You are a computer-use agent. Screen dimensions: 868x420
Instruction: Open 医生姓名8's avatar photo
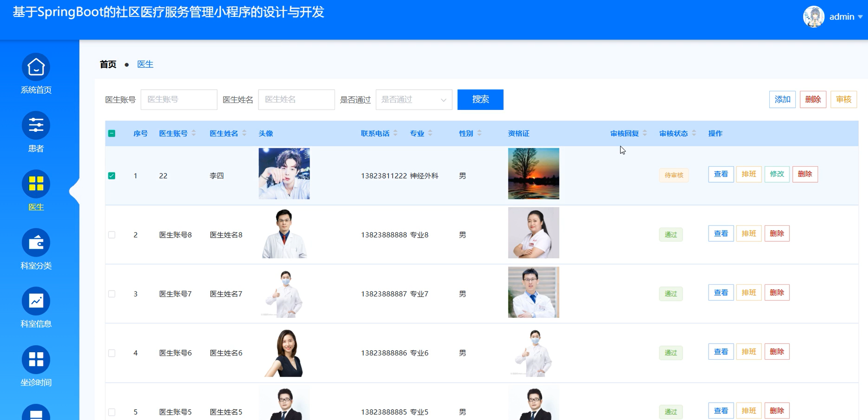pyautogui.click(x=284, y=233)
